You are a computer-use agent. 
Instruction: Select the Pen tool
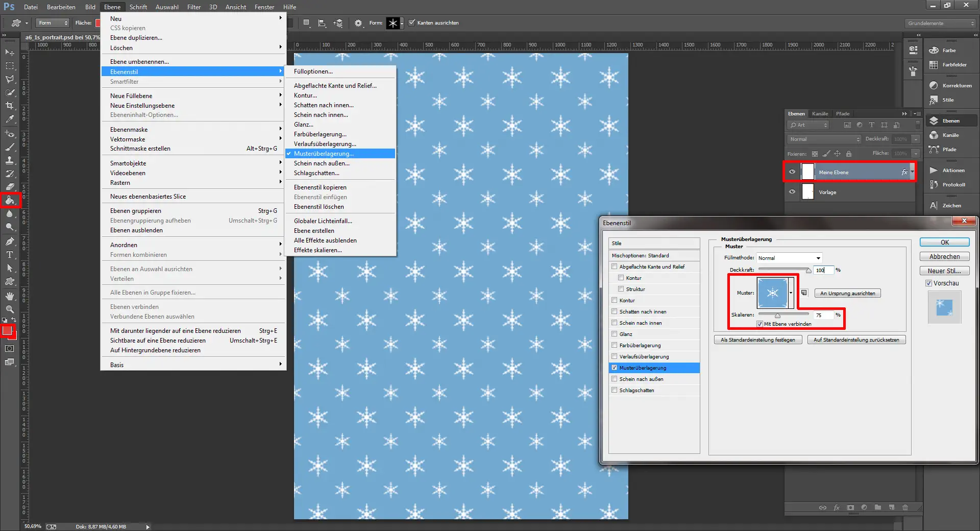[x=9, y=242]
